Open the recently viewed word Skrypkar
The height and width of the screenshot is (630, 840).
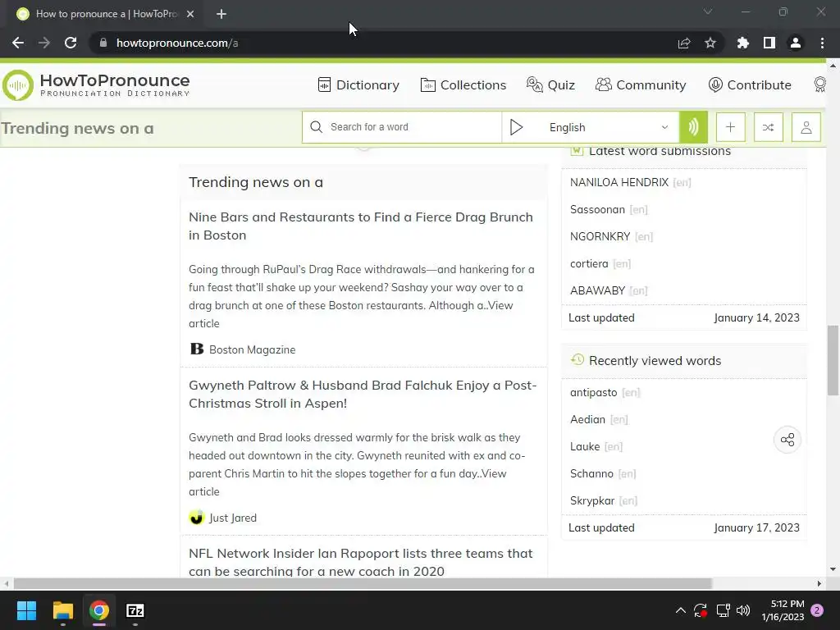click(x=592, y=501)
